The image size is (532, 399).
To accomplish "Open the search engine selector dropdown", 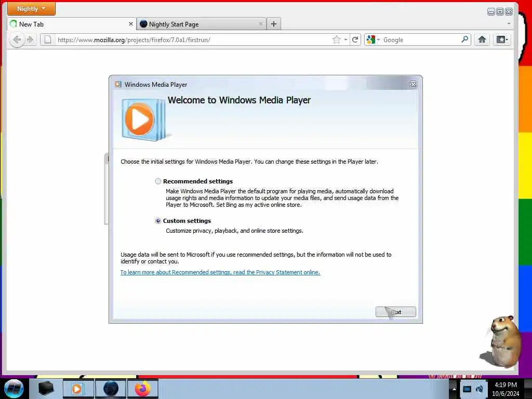I will pos(373,39).
